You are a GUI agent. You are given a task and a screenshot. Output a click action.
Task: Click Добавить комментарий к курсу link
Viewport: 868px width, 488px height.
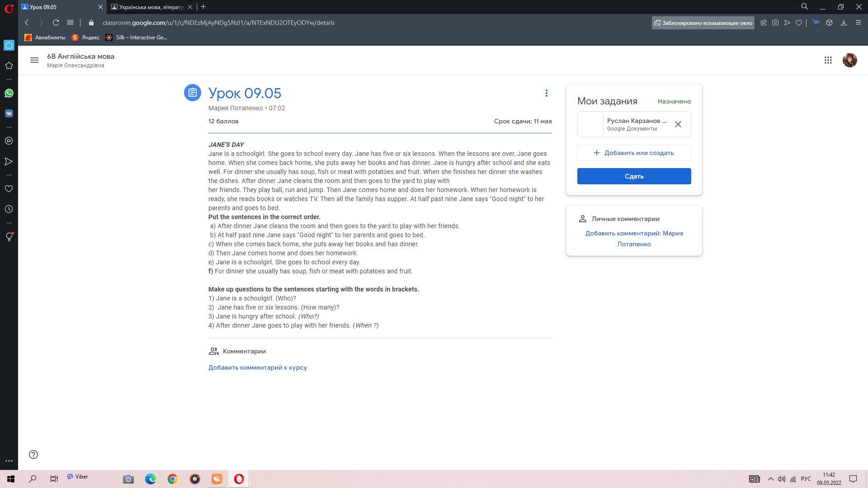[257, 367]
